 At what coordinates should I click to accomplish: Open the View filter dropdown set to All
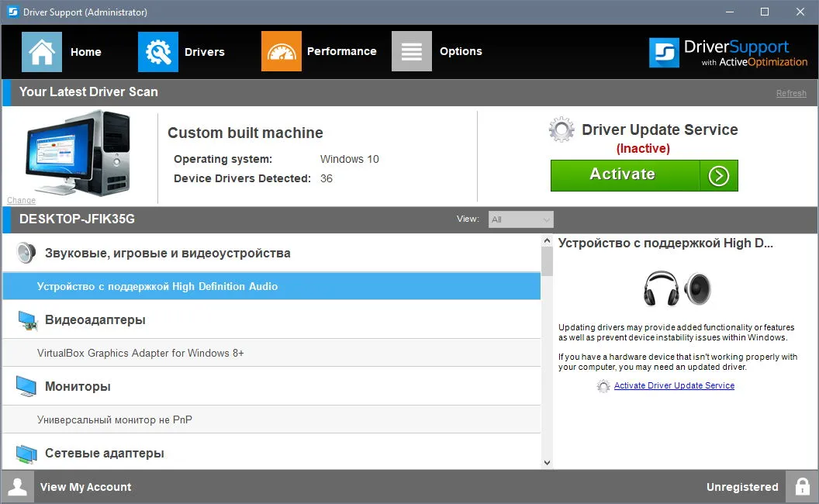tap(520, 219)
